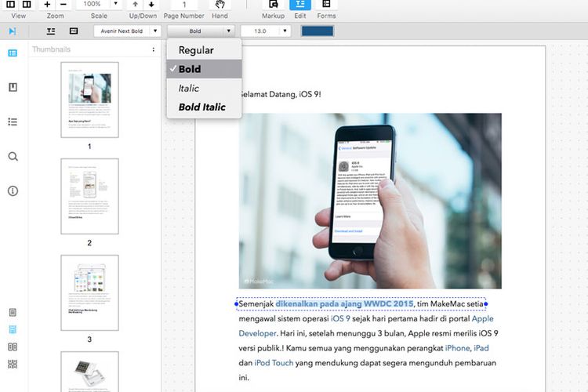Click the font style Bold dropdown
The width and height of the screenshot is (588, 392).
click(x=201, y=31)
